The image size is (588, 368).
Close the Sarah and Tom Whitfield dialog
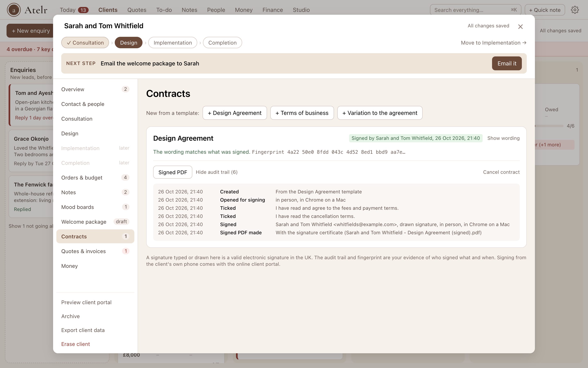pos(520,27)
